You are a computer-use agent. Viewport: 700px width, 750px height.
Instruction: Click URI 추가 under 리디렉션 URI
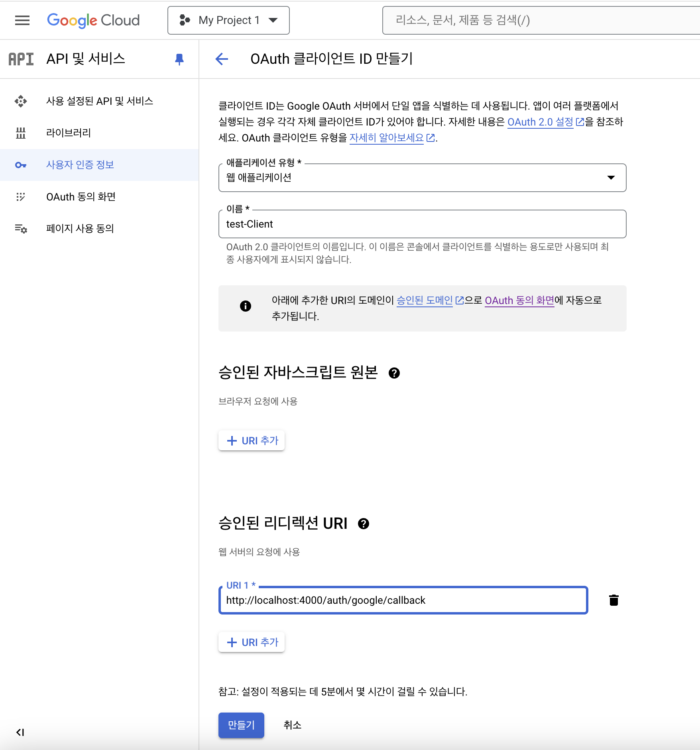[252, 642]
